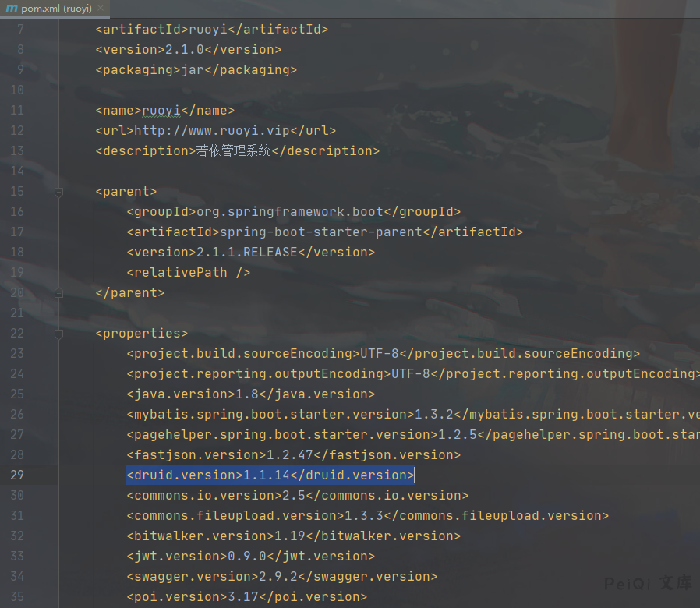Screen dimensions: 700x608
Task: Click the description text 若依管理系统
Action: click(234, 151)
